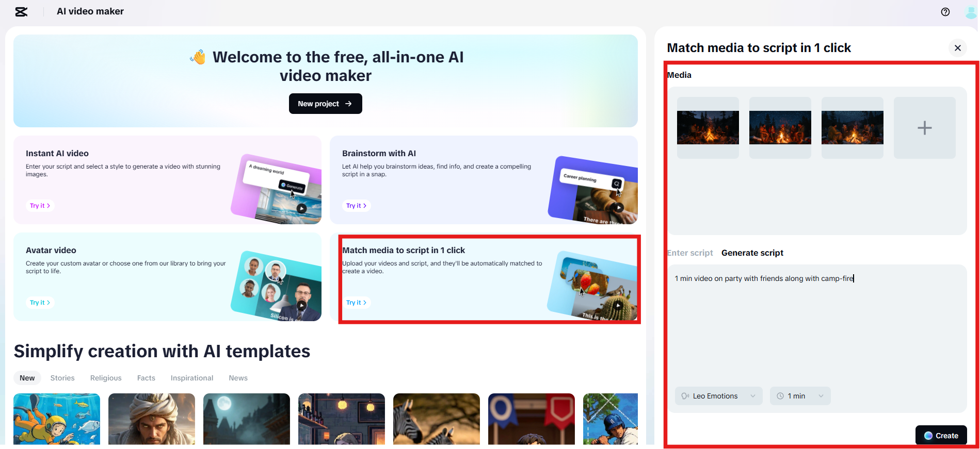Click the Match media to script card title
980x449 pixels.
pos(404,250)
